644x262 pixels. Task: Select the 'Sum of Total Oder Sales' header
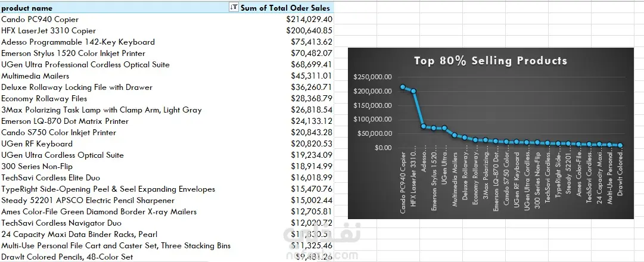[285, 8]
